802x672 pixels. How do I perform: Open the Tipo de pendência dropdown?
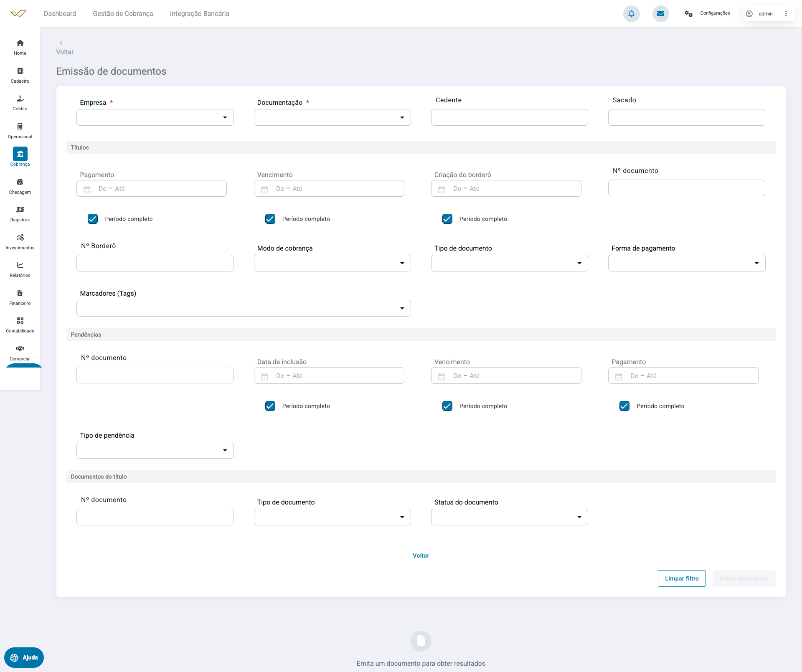pyautogui.click(x=155, y=450)
